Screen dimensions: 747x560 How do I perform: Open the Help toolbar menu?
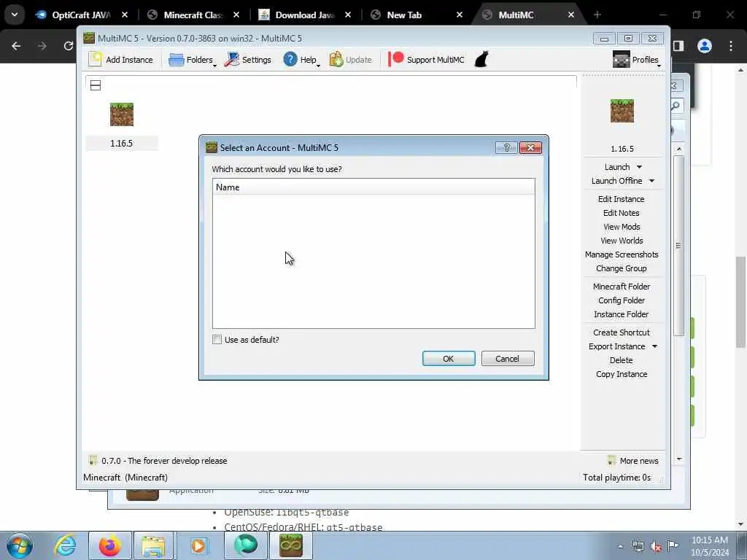point(301,60)
